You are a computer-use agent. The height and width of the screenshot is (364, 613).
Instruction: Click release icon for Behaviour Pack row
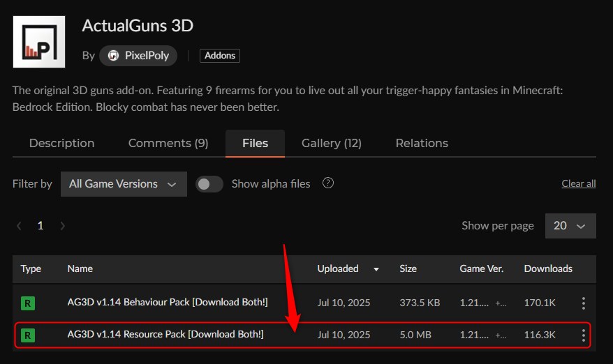click(x=28, y=303)
